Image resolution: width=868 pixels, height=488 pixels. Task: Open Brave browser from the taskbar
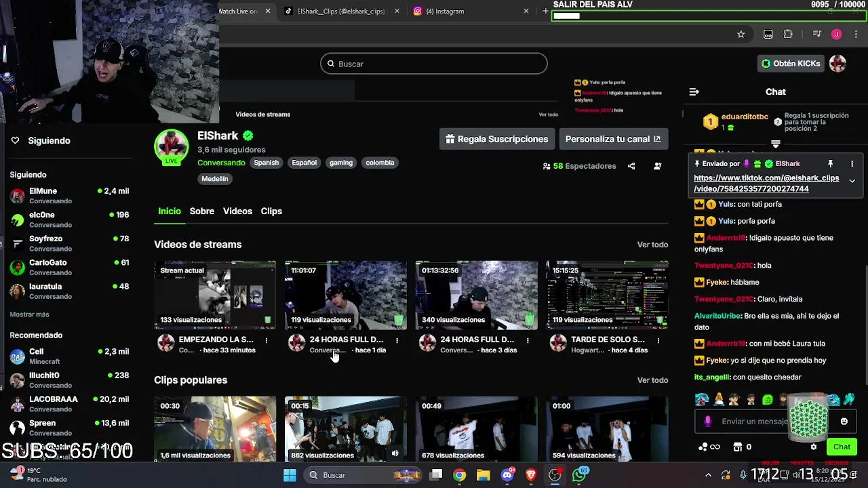click(531, 475)
